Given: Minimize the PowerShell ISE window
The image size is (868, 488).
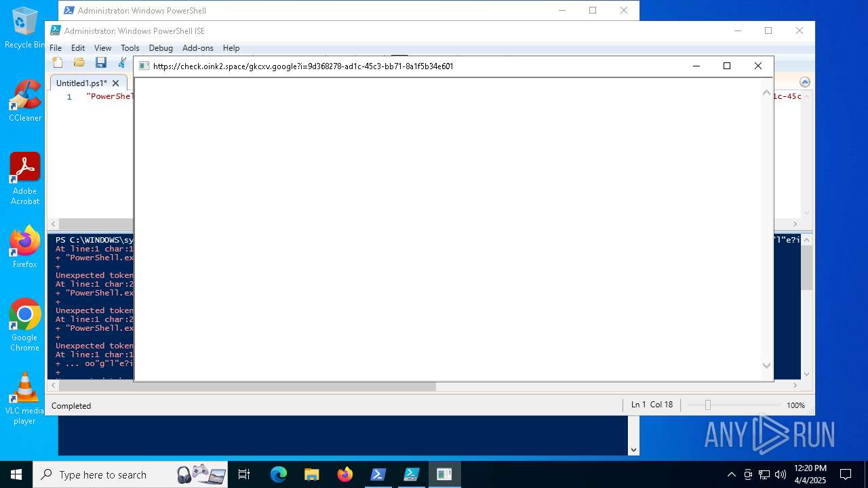Looking at the screenshot, I should [x=738, y=30].
